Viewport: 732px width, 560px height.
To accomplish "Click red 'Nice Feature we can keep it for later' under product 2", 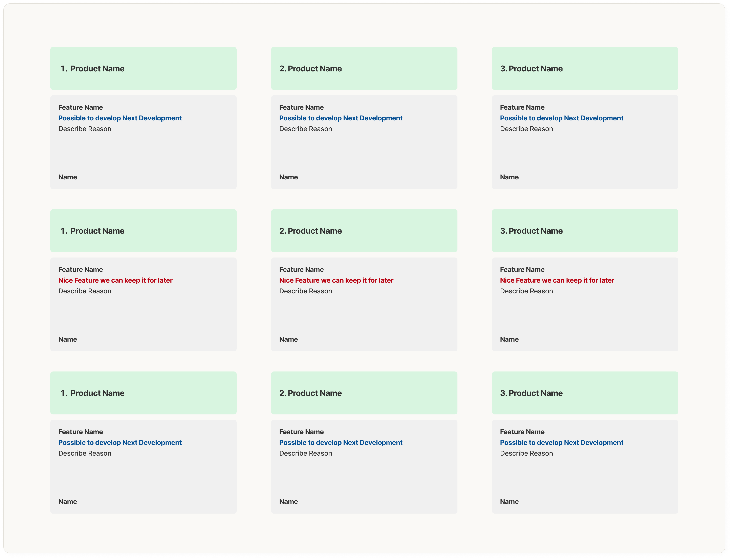I will tap(336, 280).
